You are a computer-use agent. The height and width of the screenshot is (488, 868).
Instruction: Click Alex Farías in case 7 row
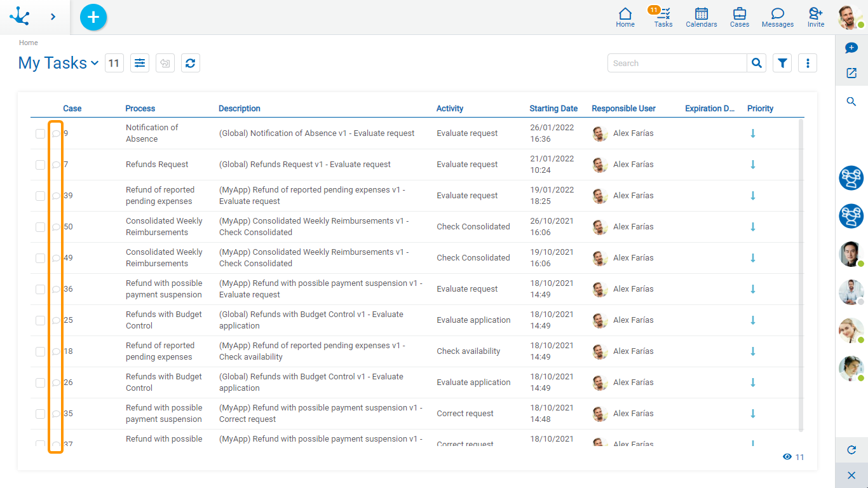coord(633,165)
